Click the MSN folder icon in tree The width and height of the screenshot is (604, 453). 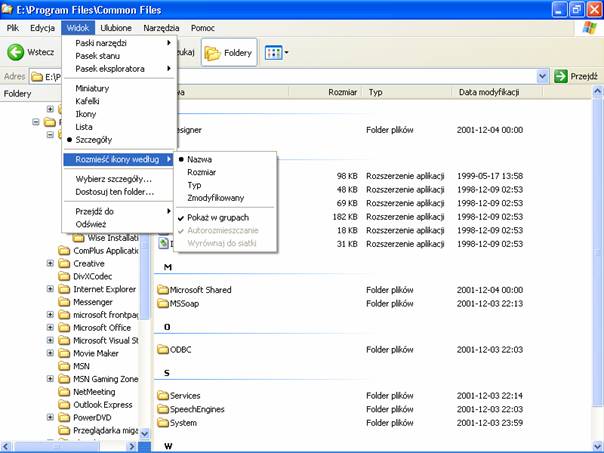click(64, 366)
